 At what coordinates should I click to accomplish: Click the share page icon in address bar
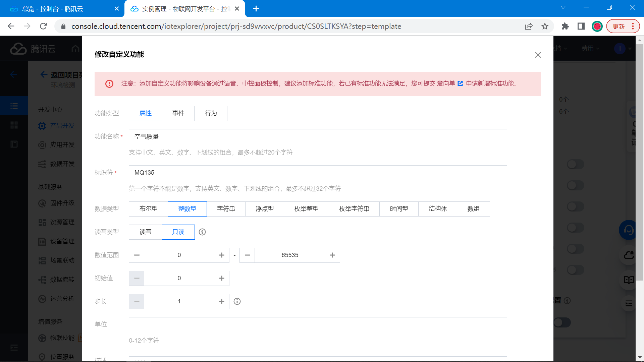pos(529,26)
